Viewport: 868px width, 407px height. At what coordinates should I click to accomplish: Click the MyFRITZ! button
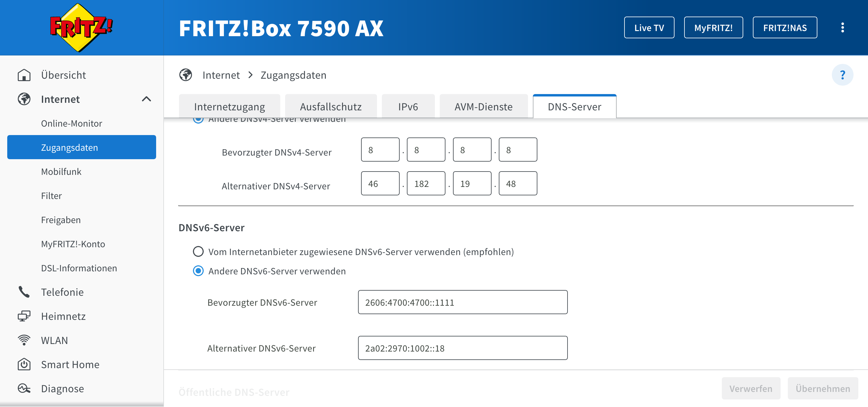pyautogui.click(x=713, y=28)
